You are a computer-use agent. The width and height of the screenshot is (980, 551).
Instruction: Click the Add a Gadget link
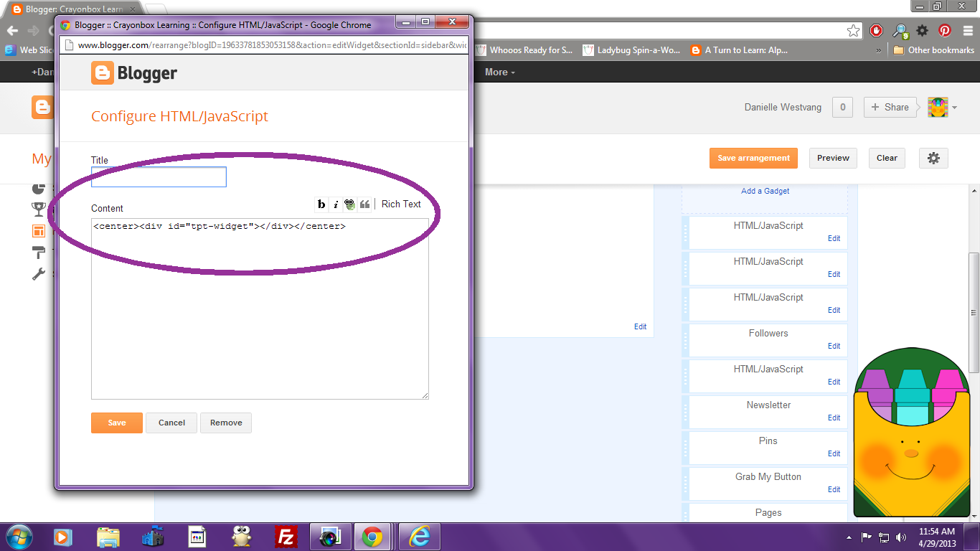coord(765,191)
